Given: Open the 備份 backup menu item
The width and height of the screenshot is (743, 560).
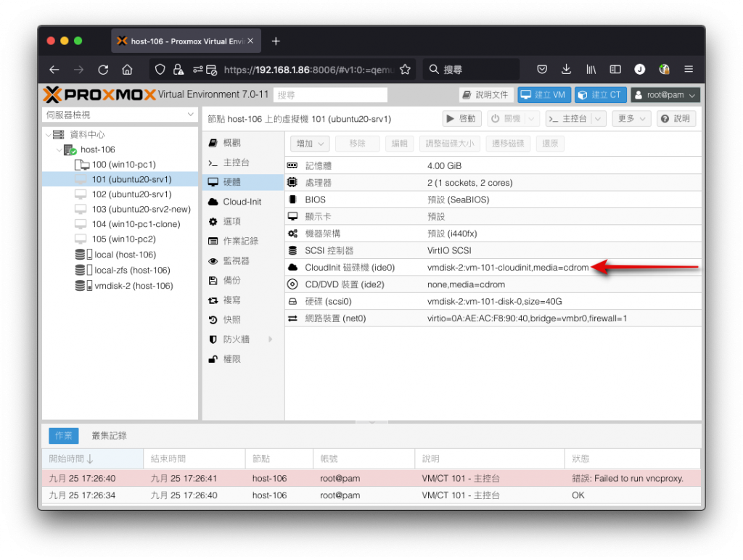Looking at the screenshot, I should click(244, 281).
